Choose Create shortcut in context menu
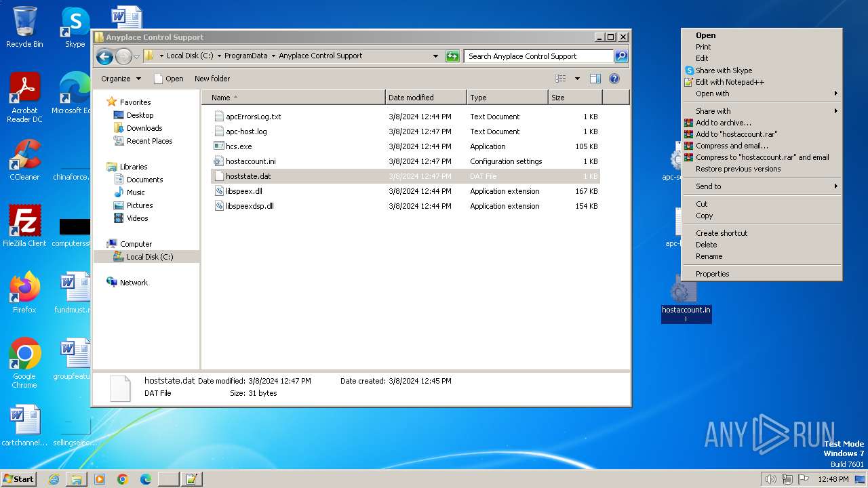 [762, 233]
